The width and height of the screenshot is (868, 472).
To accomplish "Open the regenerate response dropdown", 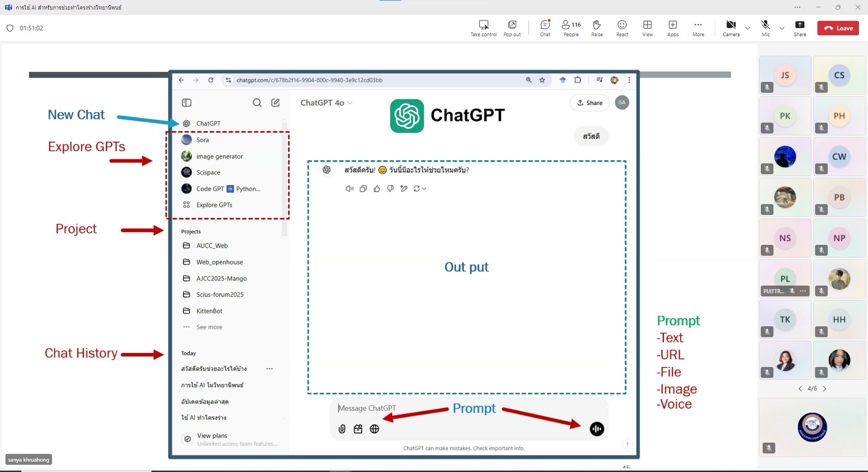I will pyautogui.click(x=420, y=189).
